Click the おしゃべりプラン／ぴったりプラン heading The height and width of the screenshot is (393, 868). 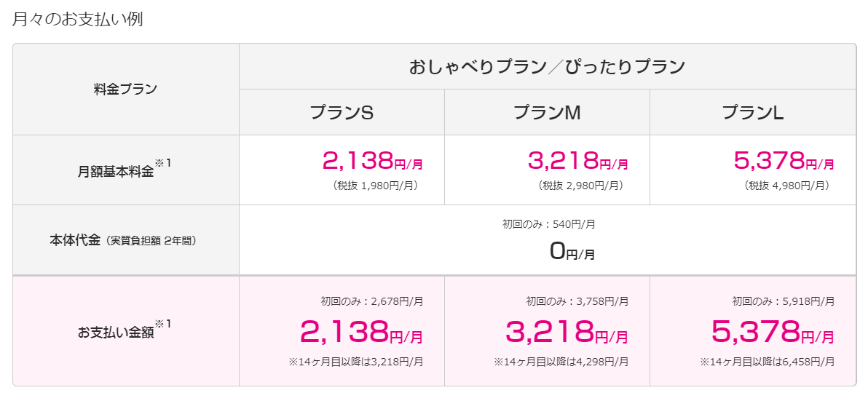[x=548, y=67]
